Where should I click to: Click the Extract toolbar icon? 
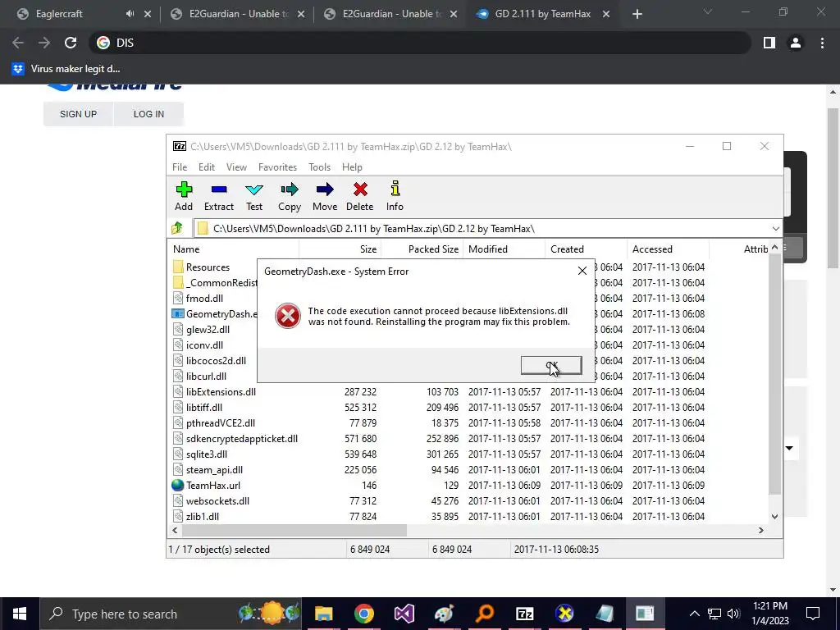[x=218, y=196]
